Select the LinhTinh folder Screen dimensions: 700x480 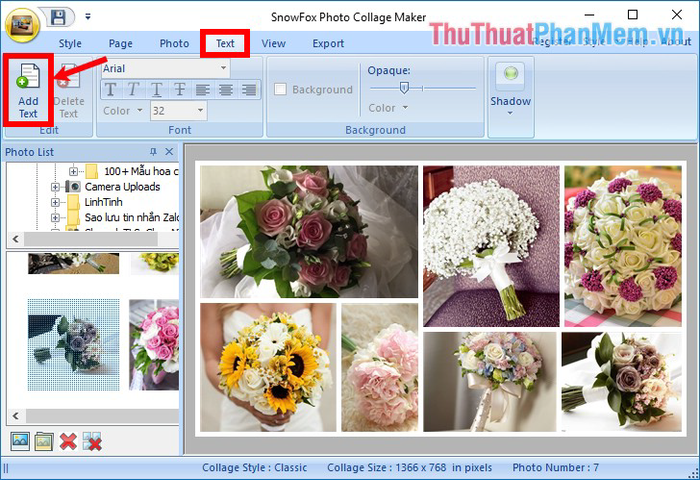click(x=104, y=202)
